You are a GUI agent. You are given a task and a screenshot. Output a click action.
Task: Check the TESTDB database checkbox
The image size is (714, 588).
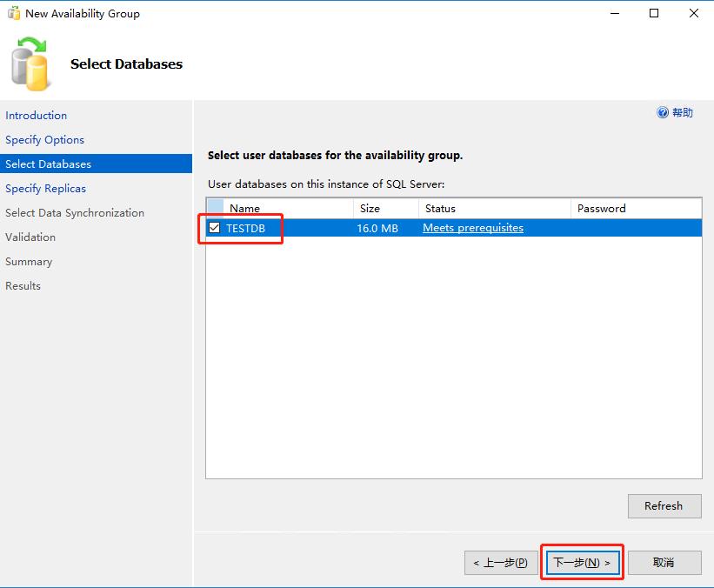215,228
